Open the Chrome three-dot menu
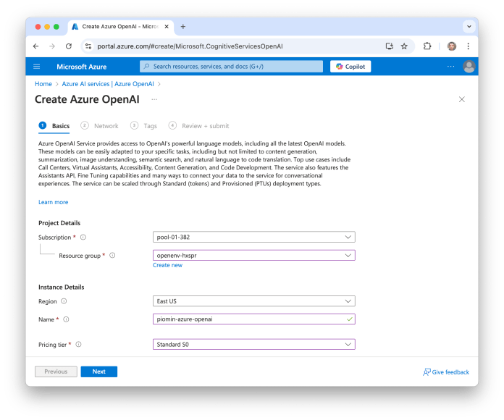The height and width of the screenshot is (420, 504). (468, 46)
